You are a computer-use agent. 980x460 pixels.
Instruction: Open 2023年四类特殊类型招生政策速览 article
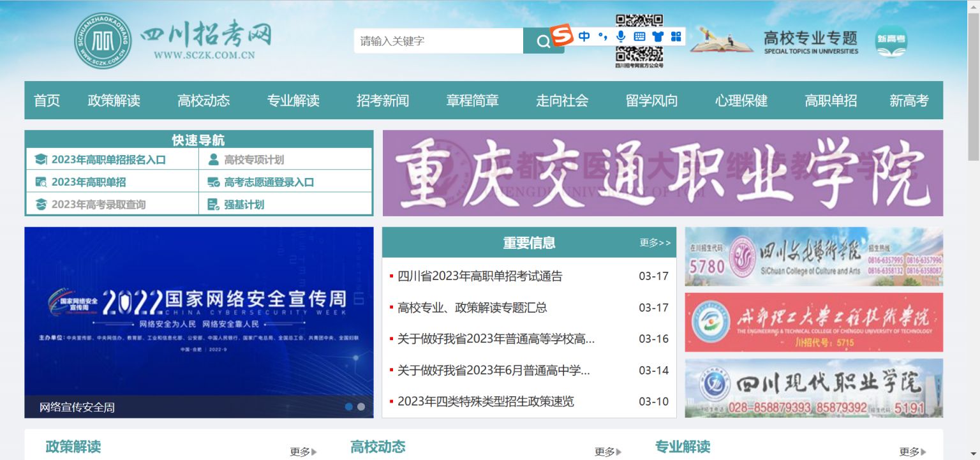coord(486,401)
